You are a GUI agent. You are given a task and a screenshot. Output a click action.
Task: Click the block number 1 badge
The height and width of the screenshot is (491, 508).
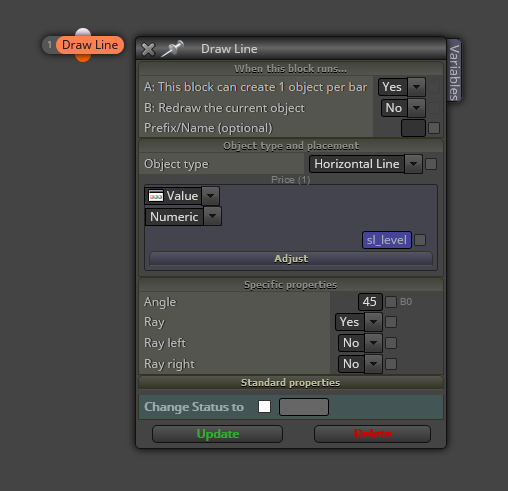click(x=49, y=45)
